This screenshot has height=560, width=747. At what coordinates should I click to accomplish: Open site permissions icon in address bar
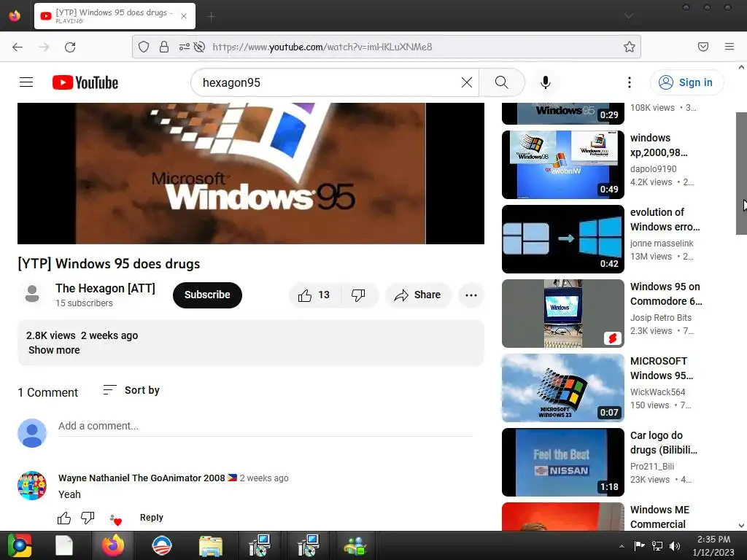click(x=185, y=47)
